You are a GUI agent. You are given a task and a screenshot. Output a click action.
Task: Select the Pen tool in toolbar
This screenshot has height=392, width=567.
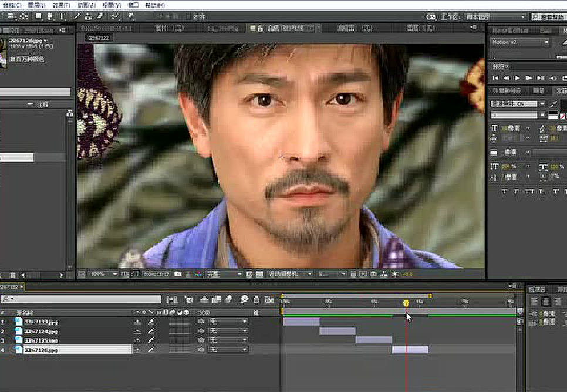[50, 16]
